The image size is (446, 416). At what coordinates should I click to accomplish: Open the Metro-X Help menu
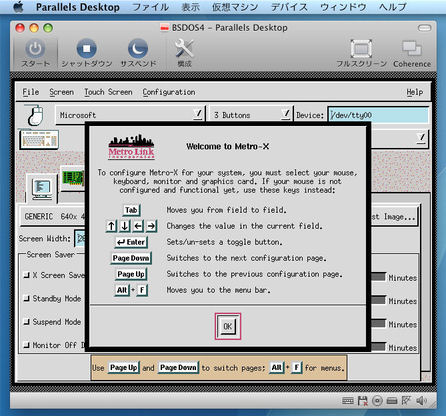414,92
